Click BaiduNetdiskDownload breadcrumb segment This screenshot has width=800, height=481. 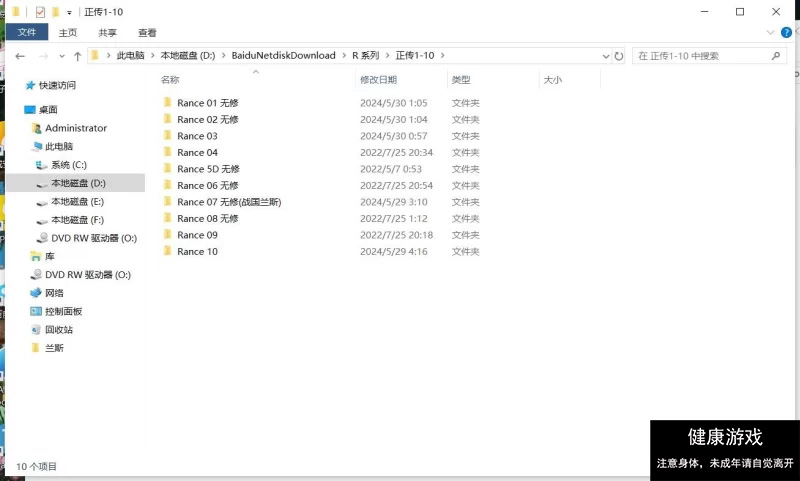click(x=283, y=56)
